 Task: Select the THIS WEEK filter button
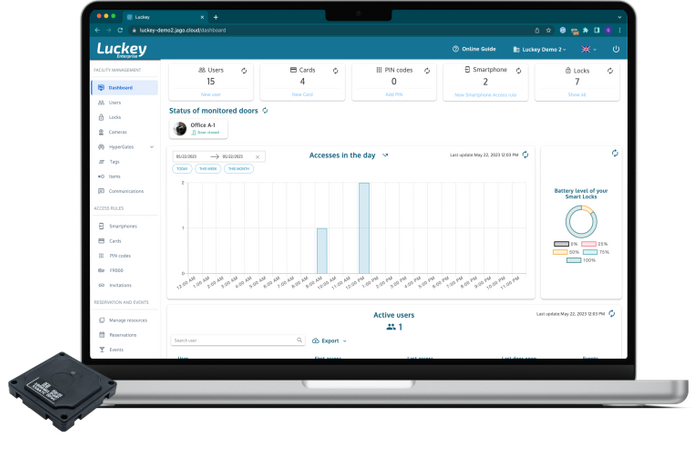tap(209, 169)
